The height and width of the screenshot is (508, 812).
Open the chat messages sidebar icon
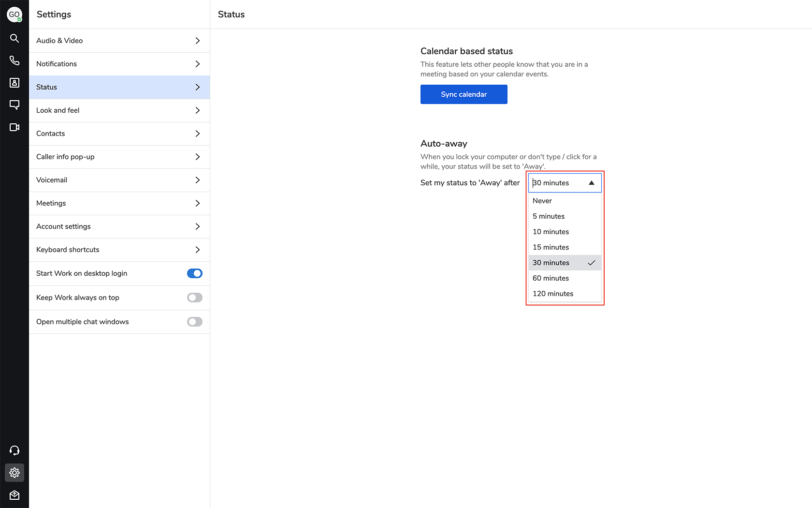14,105
